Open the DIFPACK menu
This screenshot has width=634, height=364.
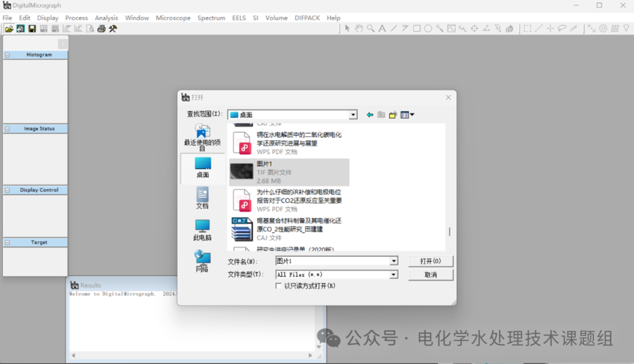[307, 18]
